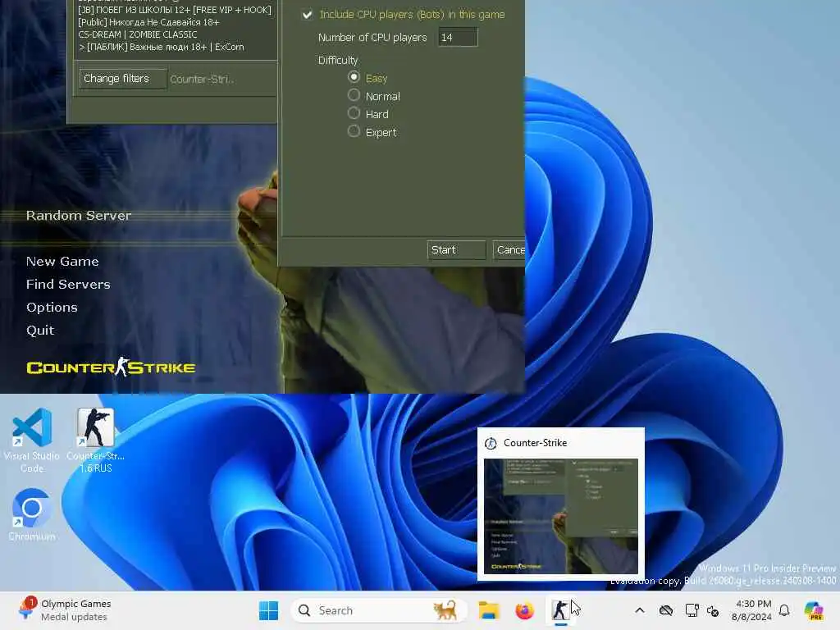Select Expert difficulty
The width and height of the screenshot is (840, 630).
[x=354, y=131]
